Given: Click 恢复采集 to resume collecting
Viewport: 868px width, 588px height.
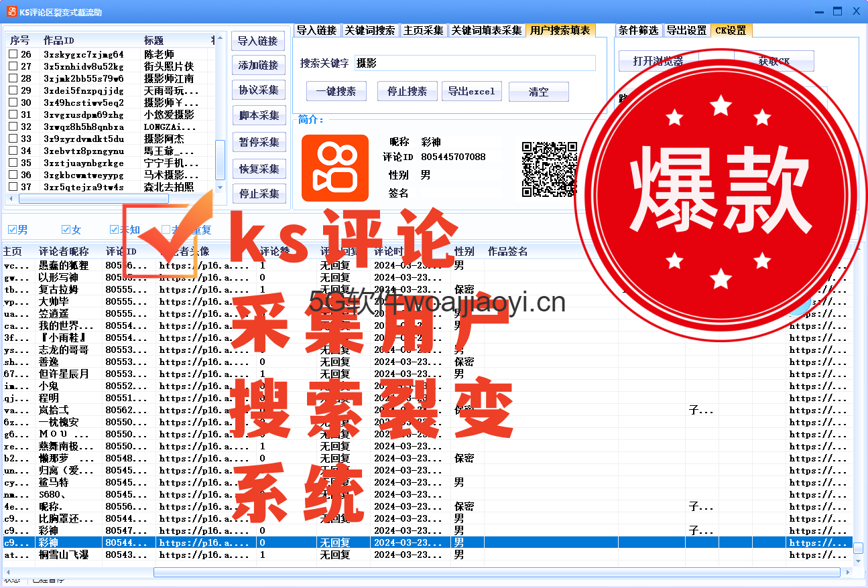Looking at the screenshot, I should (259, 169).
